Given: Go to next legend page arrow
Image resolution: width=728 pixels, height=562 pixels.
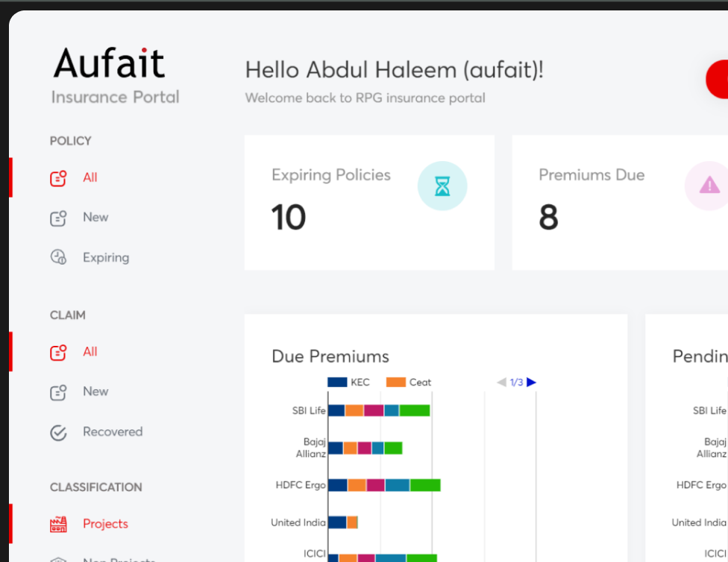Looking at the screenshot, I should tap(531, 382).
